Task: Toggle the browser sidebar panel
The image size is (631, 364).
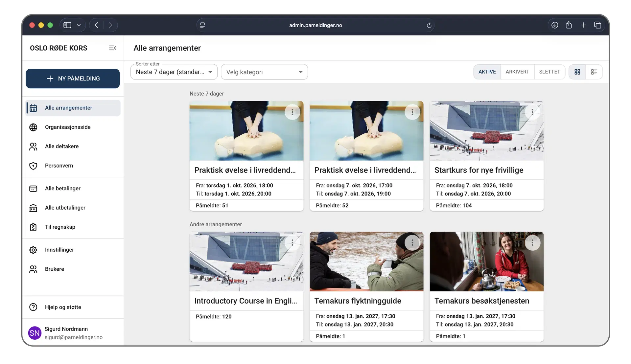Action: click(67, 25)
